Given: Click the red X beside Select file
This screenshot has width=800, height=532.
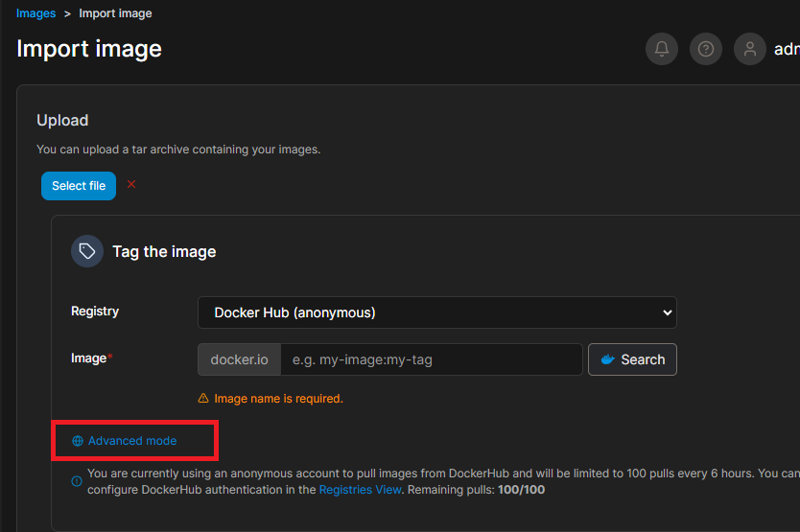Looking at the screenshot, I should point(131,184).
